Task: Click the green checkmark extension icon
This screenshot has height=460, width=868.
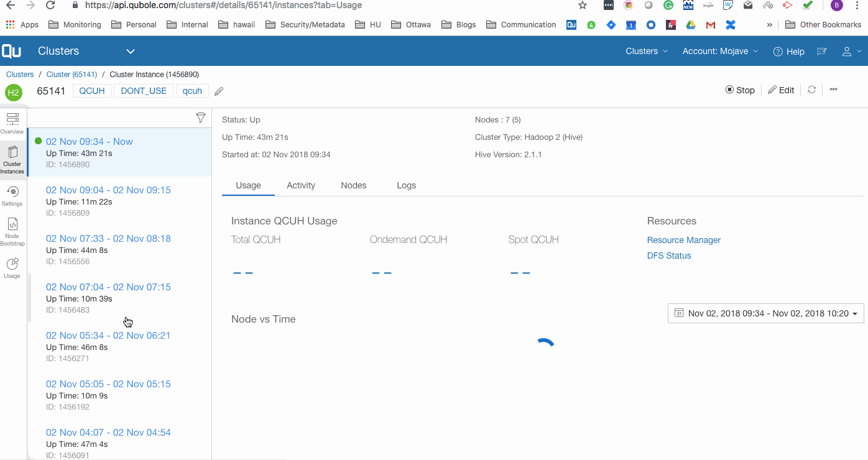Action: 808,6
